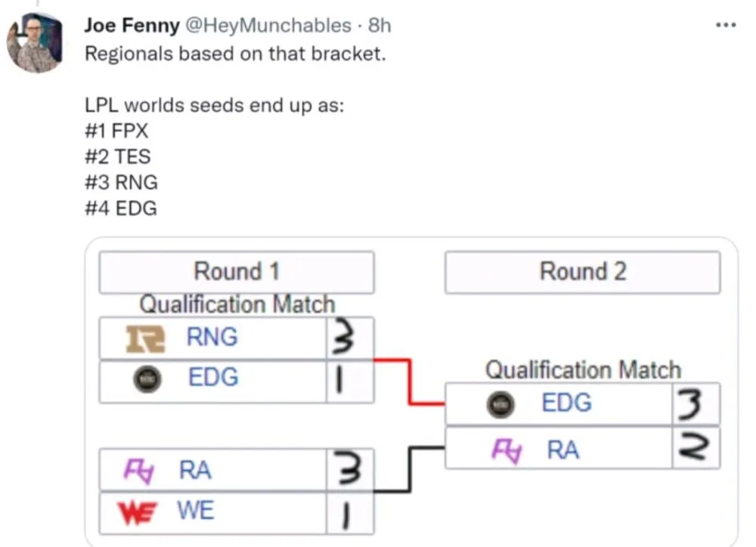Open the tweet's three-dot more options menu
The width and height of the screenshot is (756, 547).
point(725,26)
